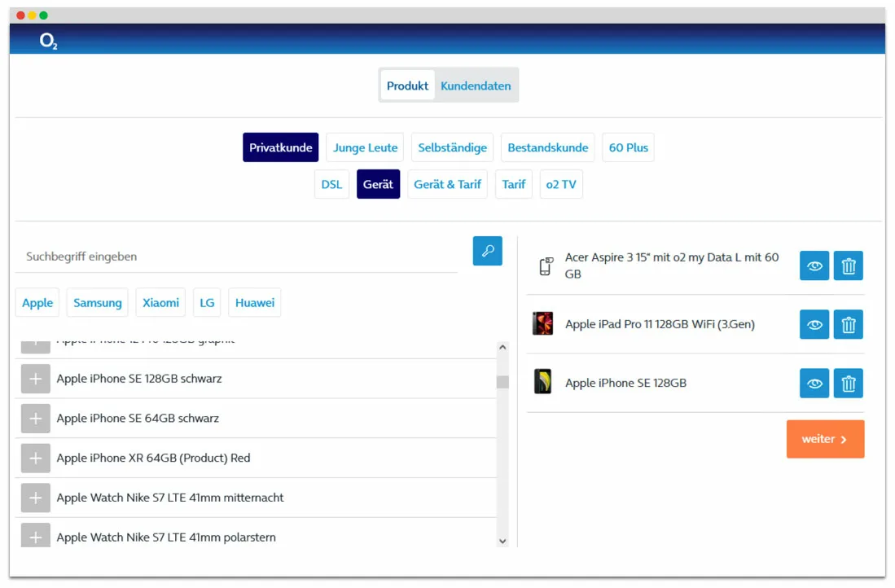This screenshot has width=895, height=588.
Task: Filter devices by Xiaomi brand
Action: [x=160, y=303]
